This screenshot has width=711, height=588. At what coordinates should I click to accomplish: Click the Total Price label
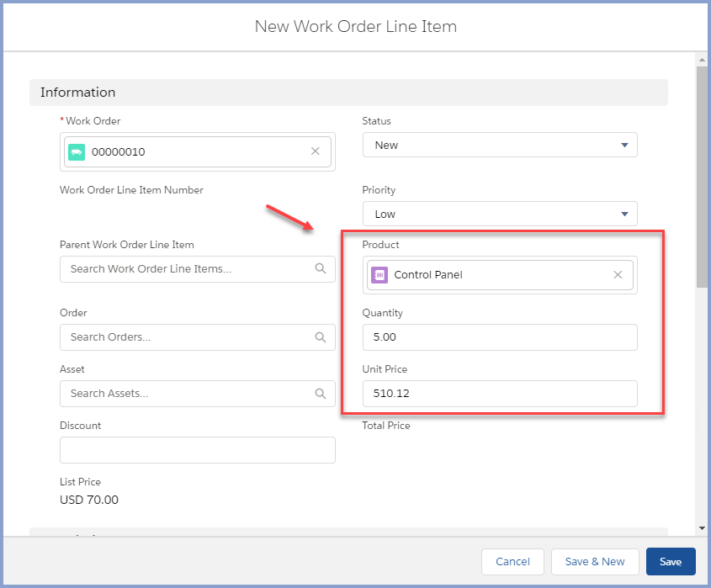386,426
